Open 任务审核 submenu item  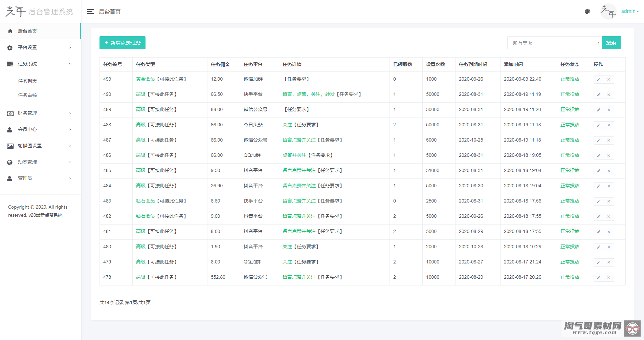tap(27, 95)
